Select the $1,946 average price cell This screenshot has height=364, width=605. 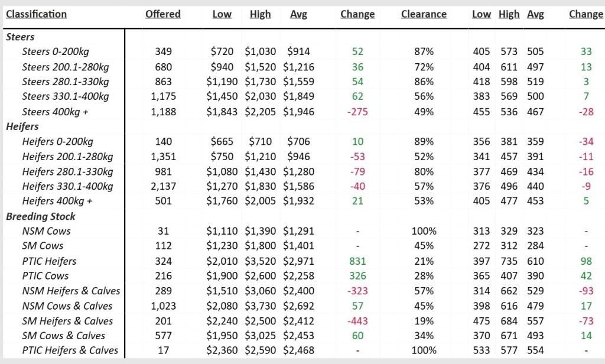point(298,112)
